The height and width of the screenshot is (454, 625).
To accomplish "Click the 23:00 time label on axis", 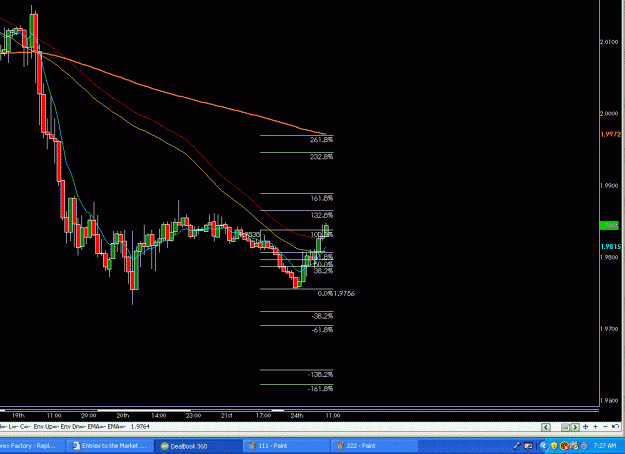I will click(x=193, y=416).
